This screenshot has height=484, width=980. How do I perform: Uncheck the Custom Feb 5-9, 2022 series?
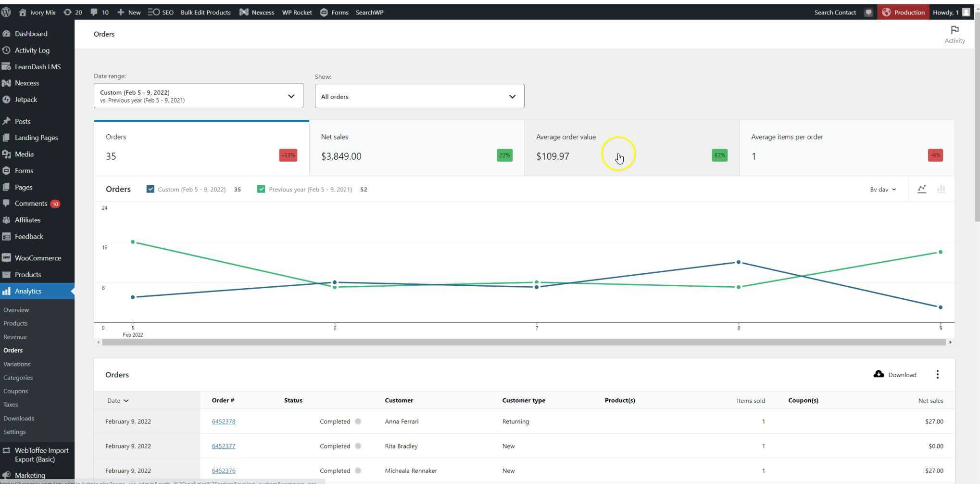[151, 189]
